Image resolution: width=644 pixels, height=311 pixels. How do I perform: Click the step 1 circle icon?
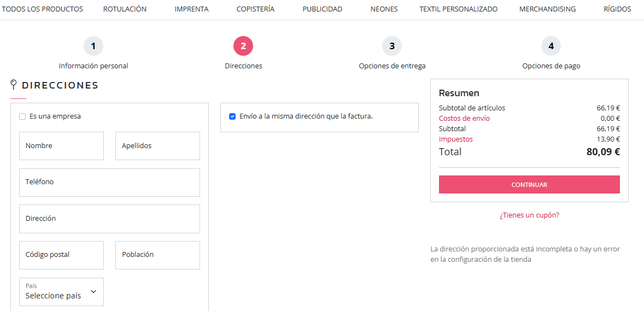coord(93,46)
